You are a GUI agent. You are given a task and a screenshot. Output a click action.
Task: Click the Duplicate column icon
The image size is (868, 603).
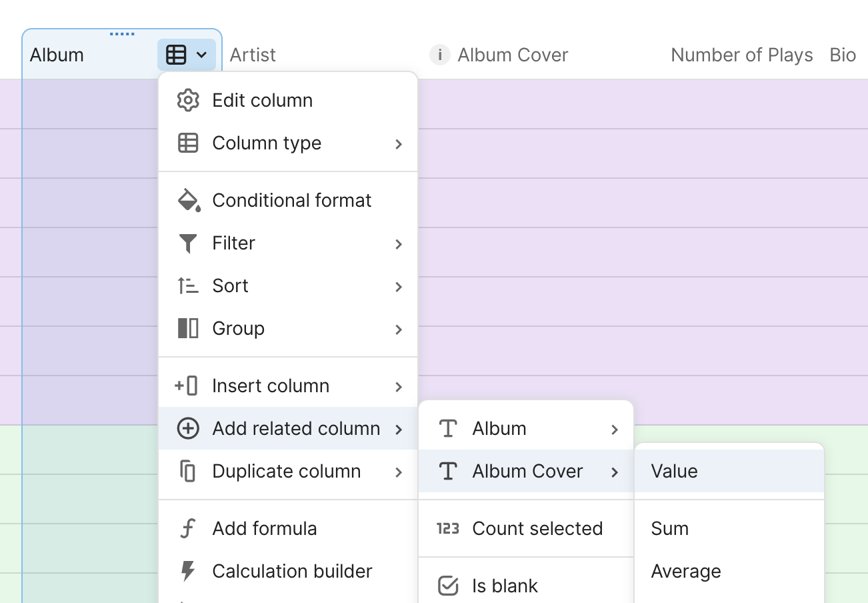pyautogui.click(x=188, y=471)
